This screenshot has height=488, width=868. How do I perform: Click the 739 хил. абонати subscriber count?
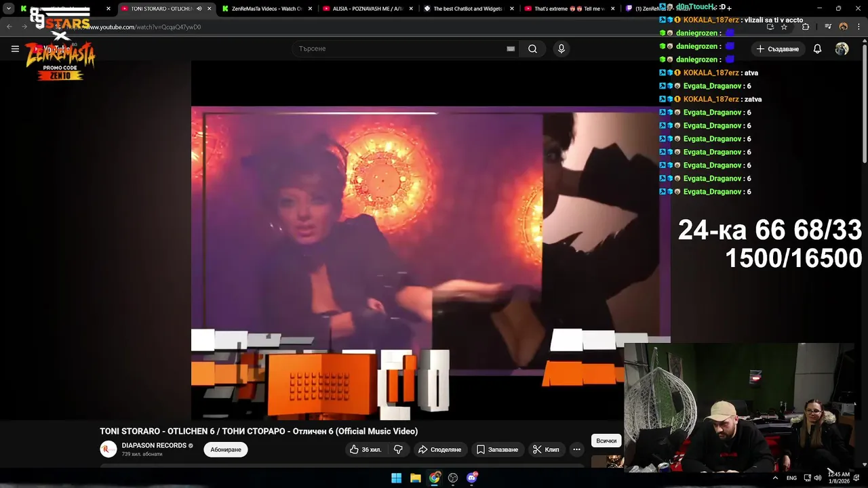coord(142,454)
